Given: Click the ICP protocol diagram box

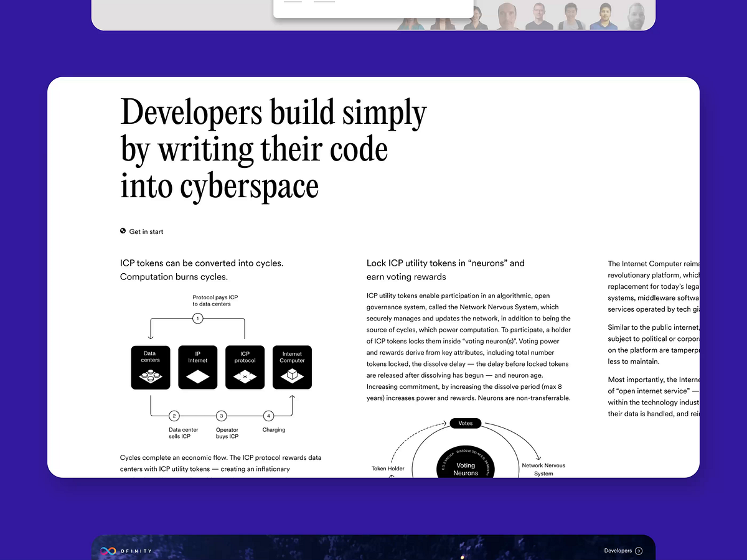Looking at the screenshot, I should [245, 368].
